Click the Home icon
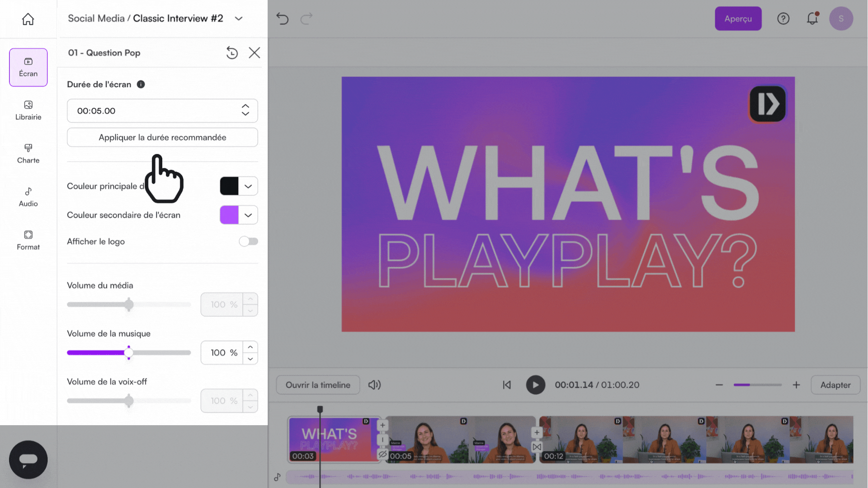This screenshot has width=868, height=488. coord(28,19)
